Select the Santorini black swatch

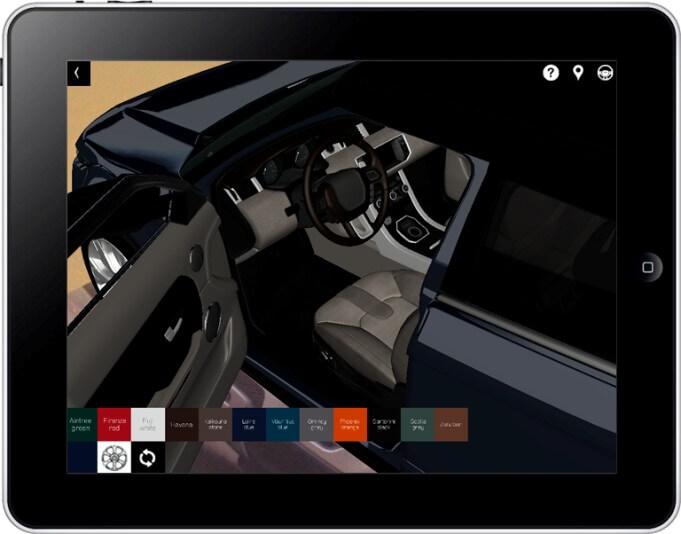pyautogui.click(x=384, y=424)
